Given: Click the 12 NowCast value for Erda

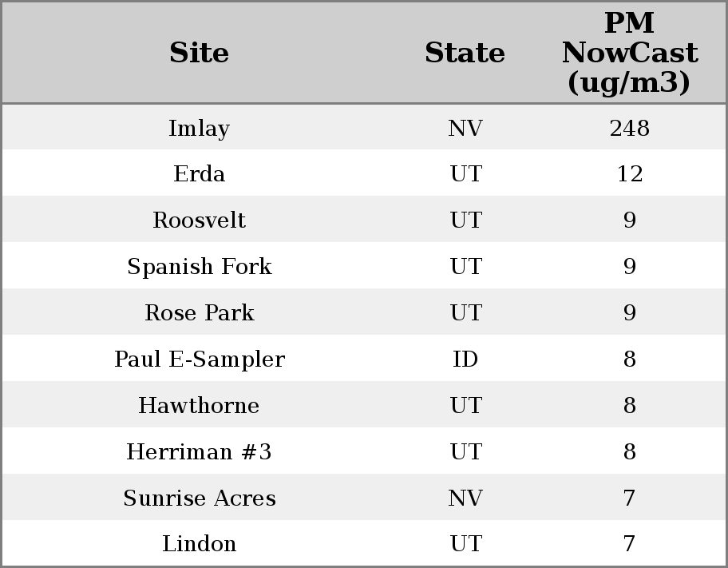Looking at the screenshot, I should [629, 174].
